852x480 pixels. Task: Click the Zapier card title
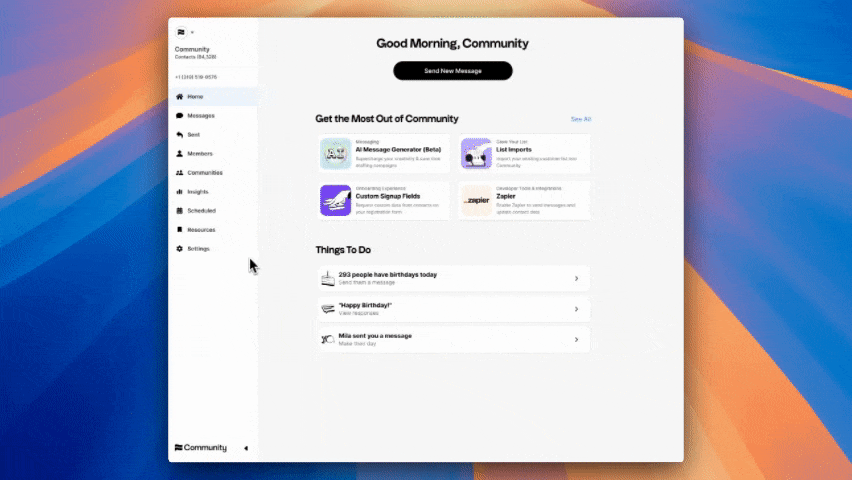click(506, 196)
